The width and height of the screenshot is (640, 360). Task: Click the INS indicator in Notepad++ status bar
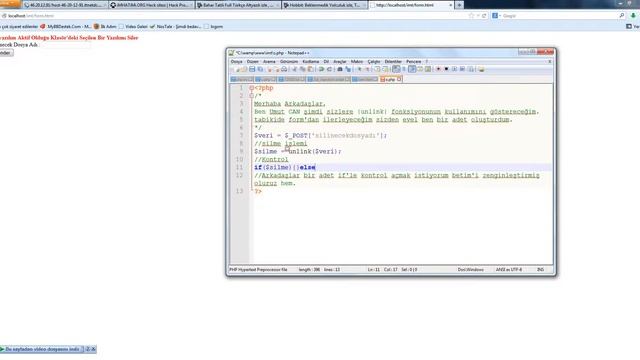point(540,270)
